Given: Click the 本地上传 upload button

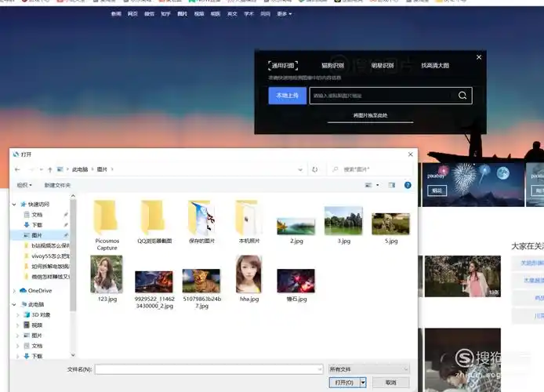Looking at the screenshot, I should point(287,96).
